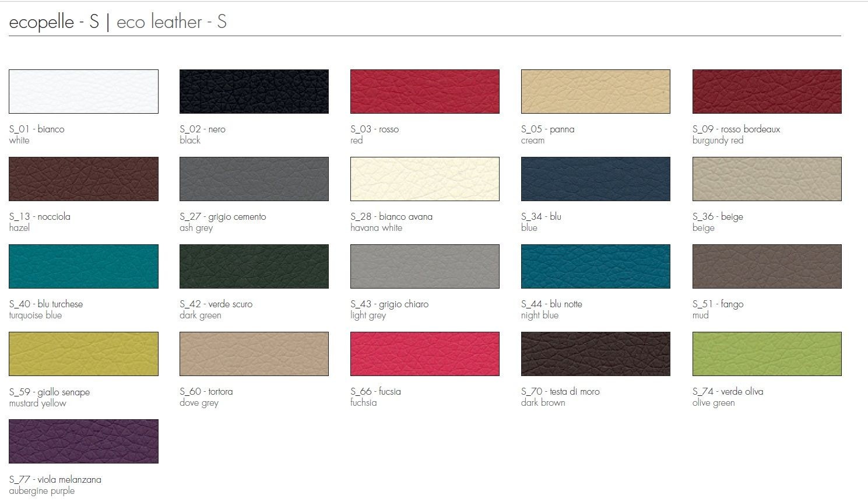Viewport: 868px width, 502px height.
Task: Choose the S_36 beige swatch
Action: (x=767, y=179)
